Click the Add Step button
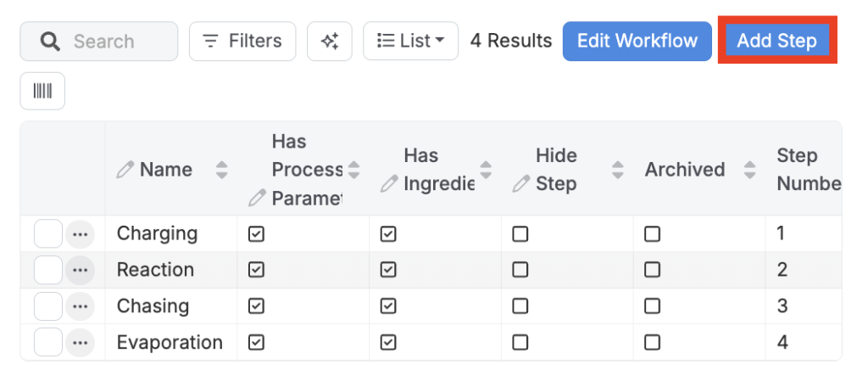 pyautogui.click(x=776, y=42)
